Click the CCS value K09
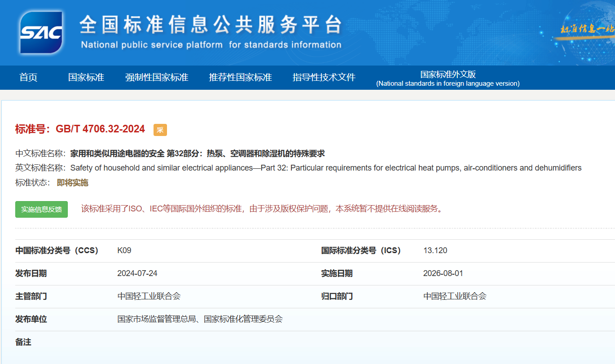Viewport: 615px width, 364px height. click(124, 250)
